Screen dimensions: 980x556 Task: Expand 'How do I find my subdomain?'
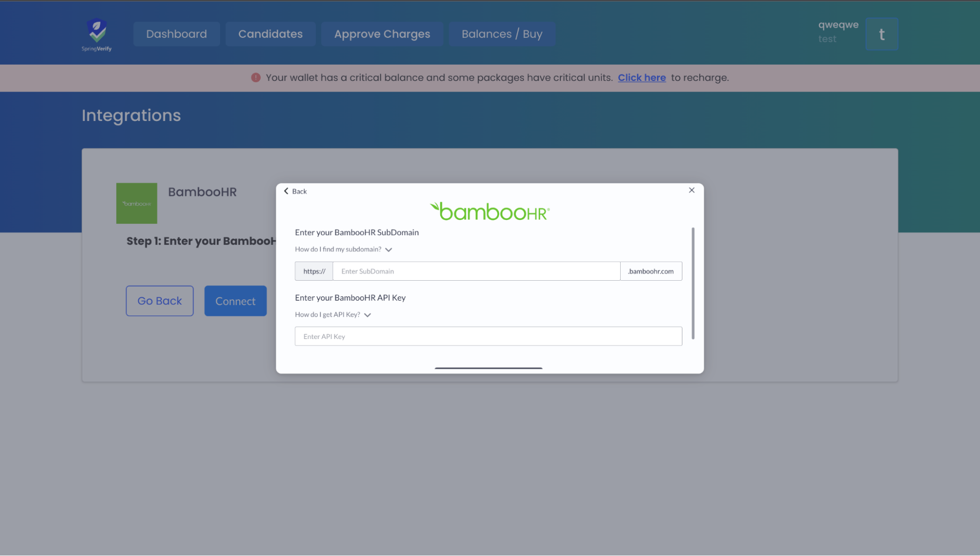tap(338, 249)
